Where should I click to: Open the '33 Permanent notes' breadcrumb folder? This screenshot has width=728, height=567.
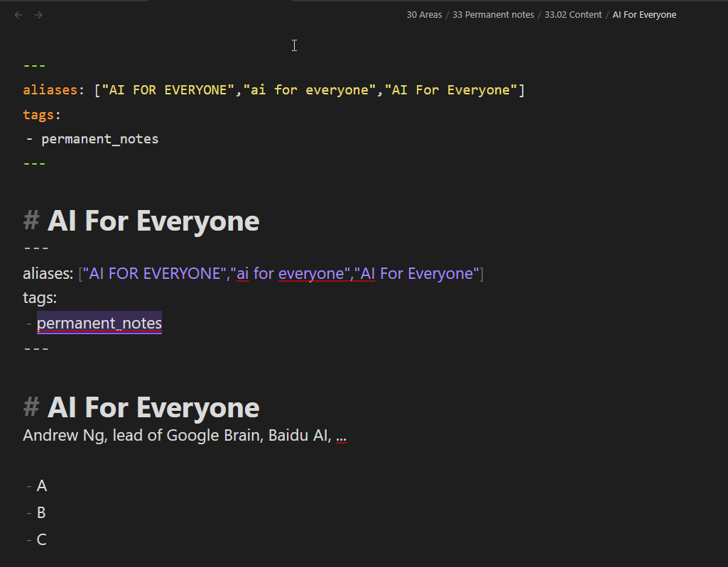[x=493, y=15]
